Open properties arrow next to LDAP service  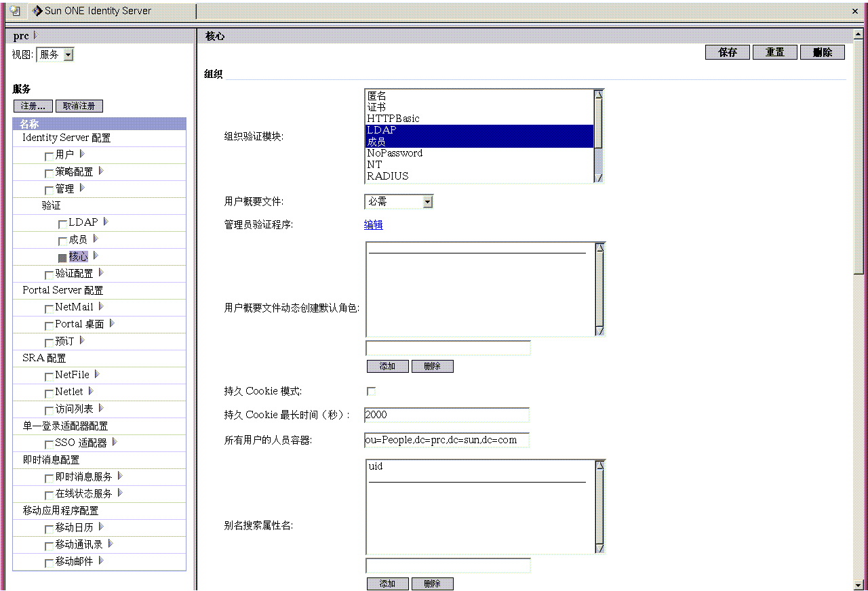coord(106,222)
